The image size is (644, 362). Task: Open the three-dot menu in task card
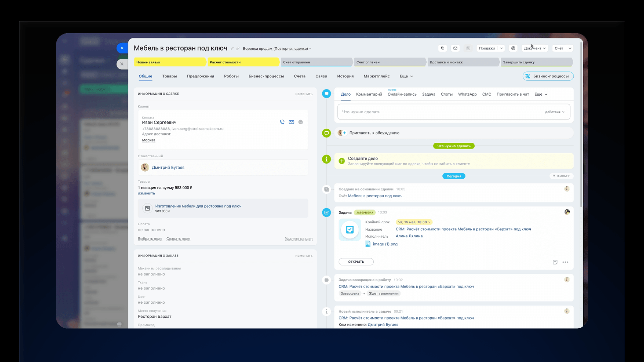click(565, 262)
